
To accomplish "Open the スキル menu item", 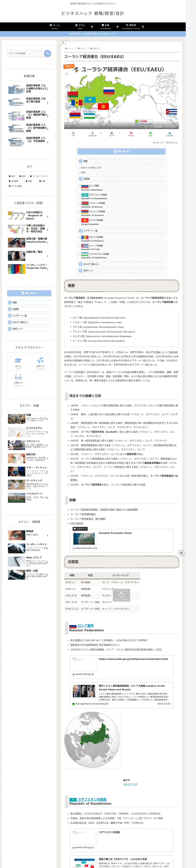I will click(80, 27).
